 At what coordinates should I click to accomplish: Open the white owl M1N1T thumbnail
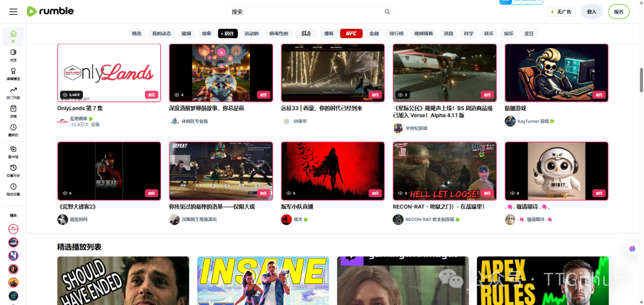pyautogui.click(x=556, y=171)
